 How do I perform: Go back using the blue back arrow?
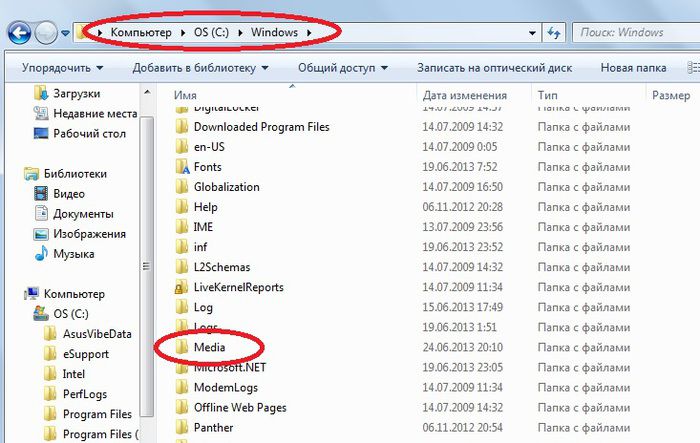19,33
